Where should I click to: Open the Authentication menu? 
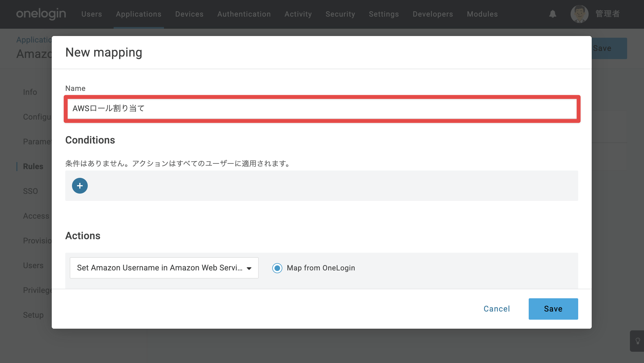click(x=244, y=14)
